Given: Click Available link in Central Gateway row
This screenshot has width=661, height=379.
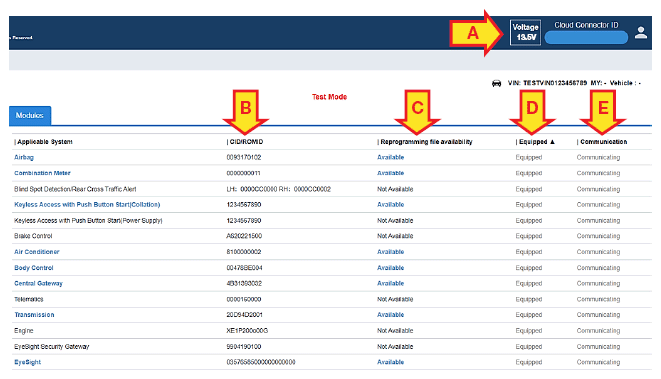Looking at the screenshot, I should [x=390, y=283].
